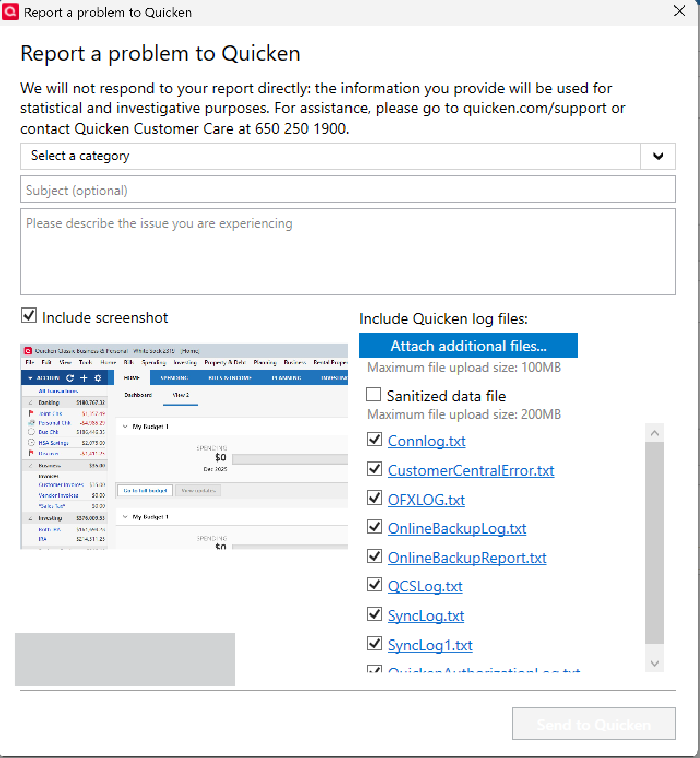The height and width of the screenshot is (758, 700).
Task: Click 'Maximum file upload size: 100MB' text
Action: point(464,368)
